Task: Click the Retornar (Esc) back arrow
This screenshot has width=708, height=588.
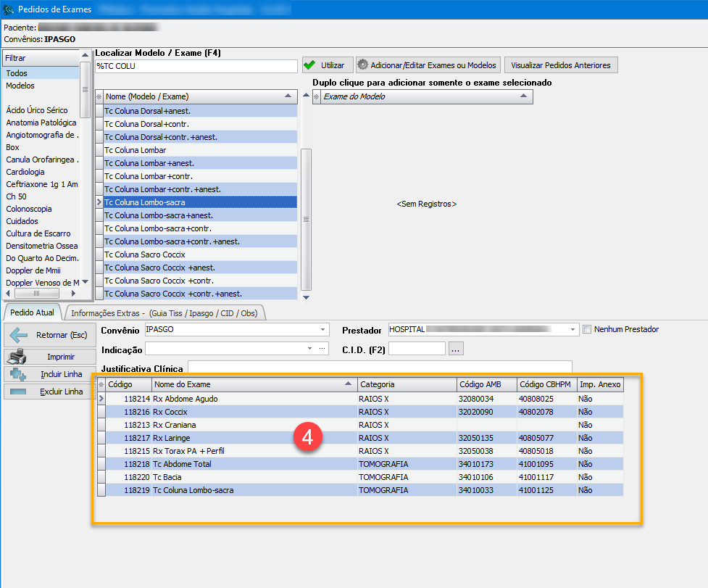Action: (49, 335)
